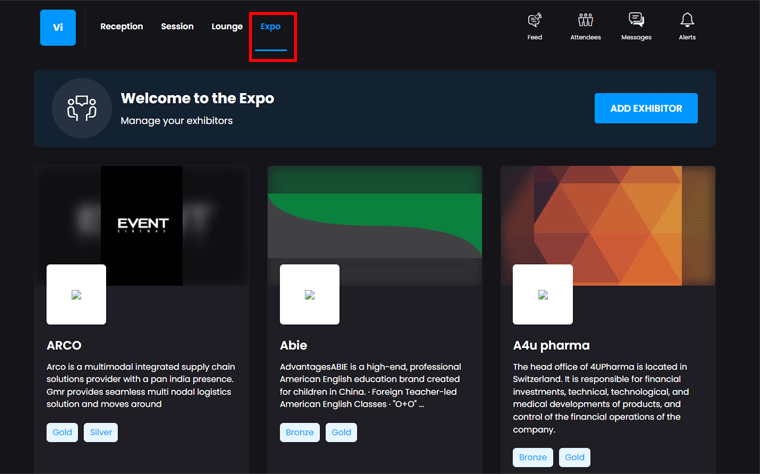Image resolution: width=760 pixels, height=474 pixels.
Task: Click the Bronze tag on A4u pharma card
Action: (x=533, y=457)
